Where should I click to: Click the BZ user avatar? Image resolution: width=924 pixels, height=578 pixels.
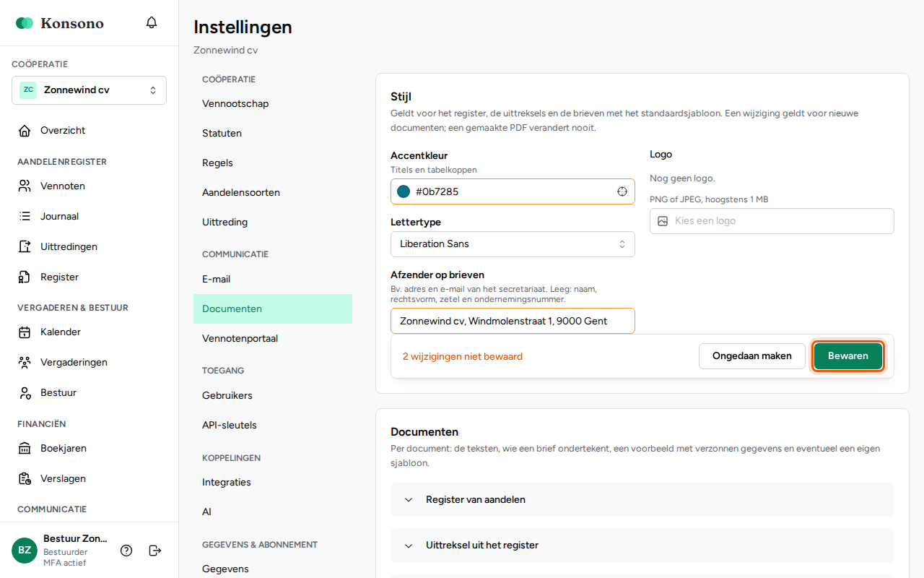[x=25, y=551]
